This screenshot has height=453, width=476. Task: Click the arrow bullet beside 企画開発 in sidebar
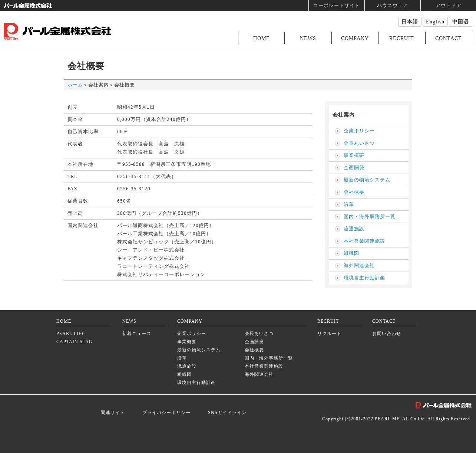coord(337,168)
